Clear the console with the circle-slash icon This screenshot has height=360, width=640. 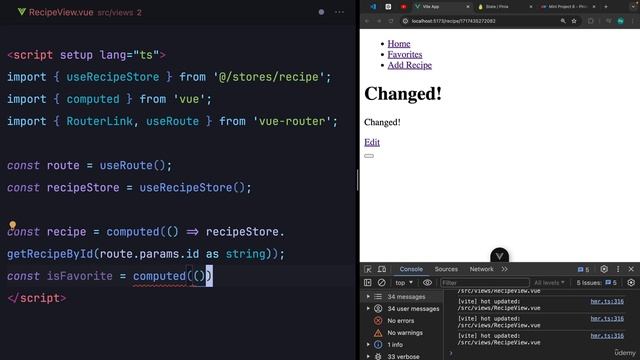pos(382,282)
